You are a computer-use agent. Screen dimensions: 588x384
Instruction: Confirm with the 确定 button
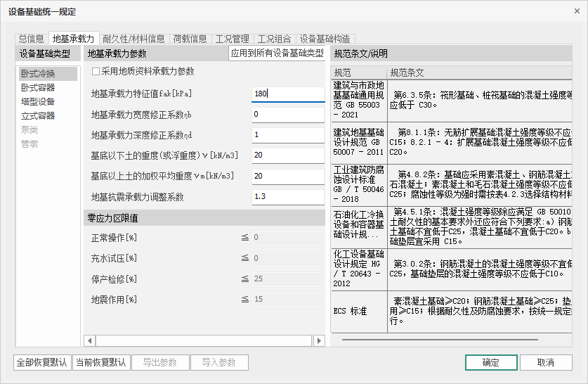(x=491, y=363)
